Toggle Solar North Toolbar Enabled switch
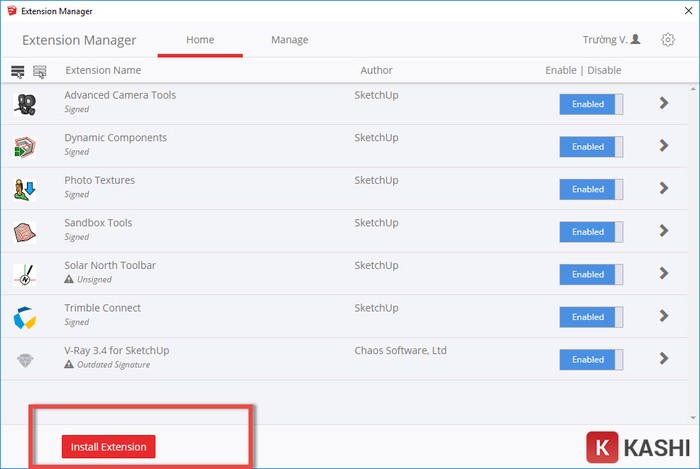The image size is (700, 469). click(x=591, y=274)
